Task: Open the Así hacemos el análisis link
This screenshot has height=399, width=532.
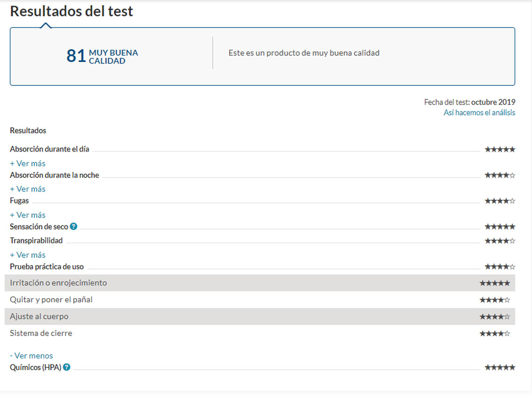Action: (479, 112)
